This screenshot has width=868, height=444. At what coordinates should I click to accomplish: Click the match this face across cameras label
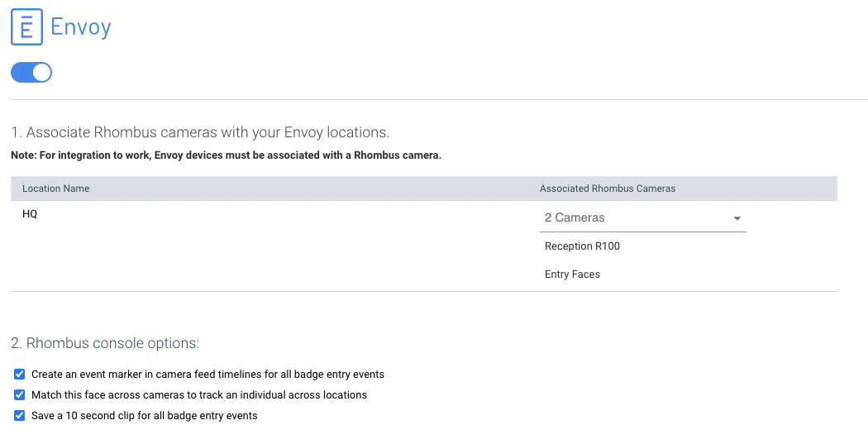[199, 394]
